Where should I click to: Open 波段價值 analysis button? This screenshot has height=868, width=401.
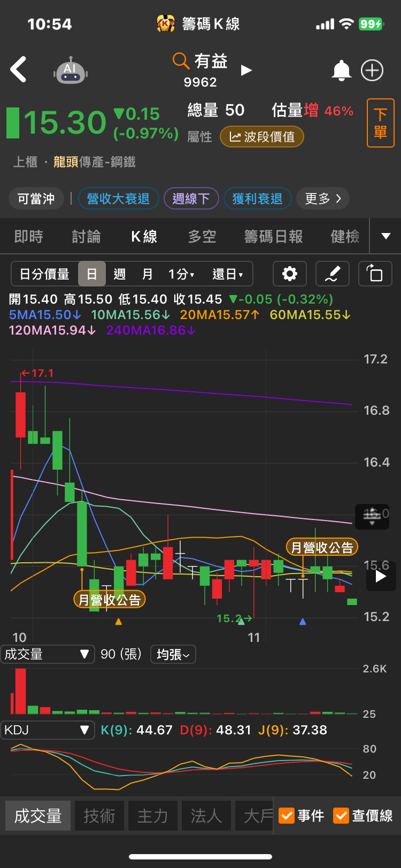coord(262,137)
